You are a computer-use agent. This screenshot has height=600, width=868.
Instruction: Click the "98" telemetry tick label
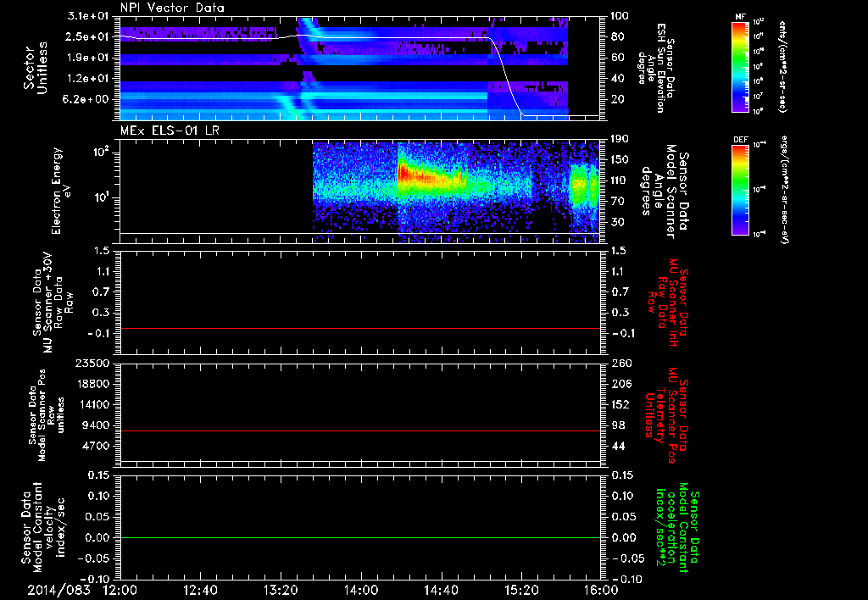(x=618, y=425)
